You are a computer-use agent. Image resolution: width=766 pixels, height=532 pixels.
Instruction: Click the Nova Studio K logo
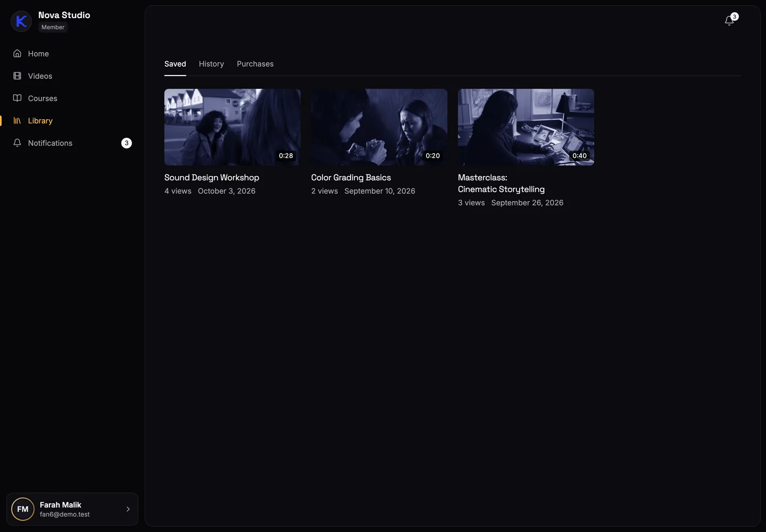21,21
